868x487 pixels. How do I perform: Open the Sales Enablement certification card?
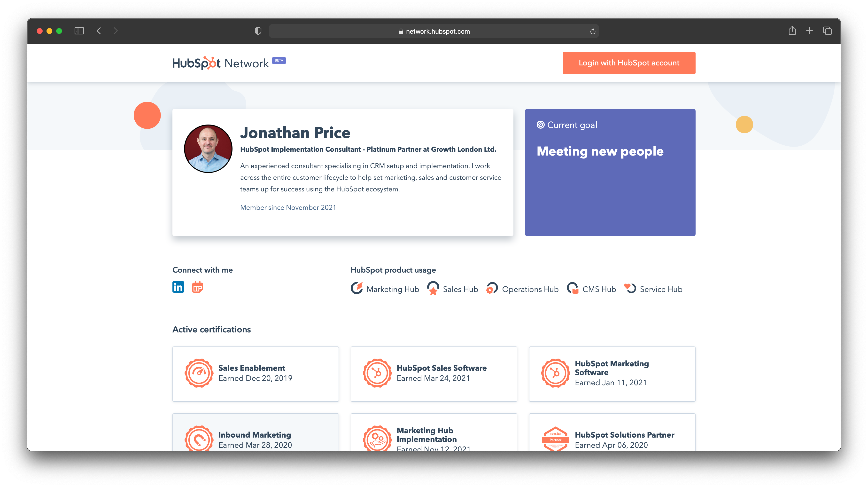pyautogui.click(x=256, y=374)
